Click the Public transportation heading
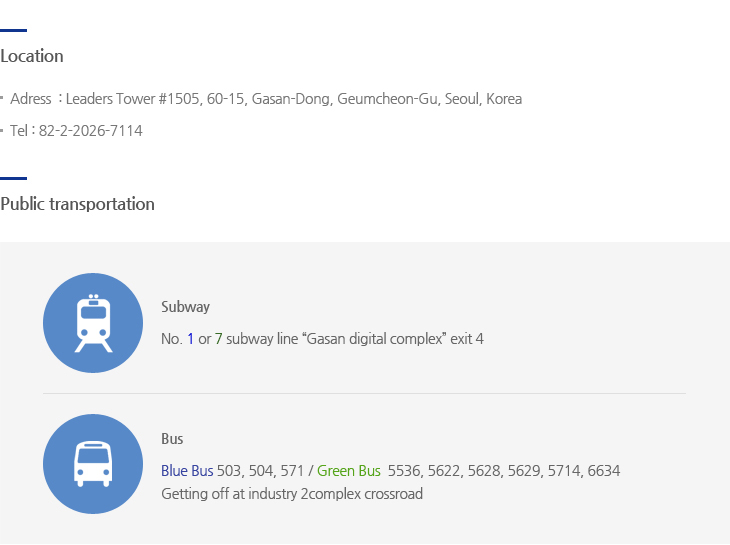The width and height of the screenshot is (730, 545). coord(77,204)
